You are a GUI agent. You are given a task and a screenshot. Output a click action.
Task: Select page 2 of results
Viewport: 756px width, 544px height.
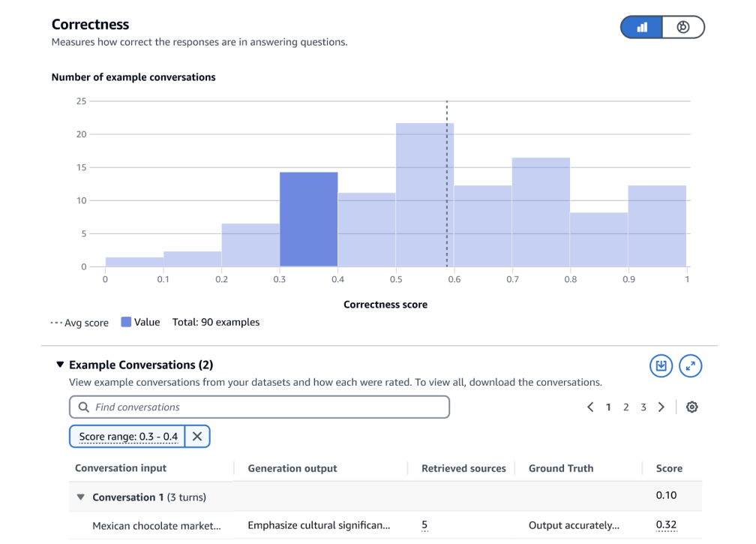coord(625,407)
